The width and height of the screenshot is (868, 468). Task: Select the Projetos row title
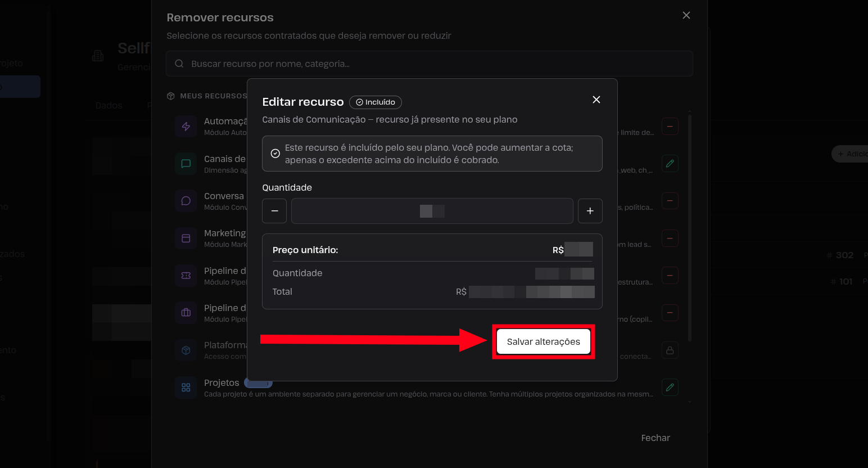pyautogui.click(x=221, y=382)
